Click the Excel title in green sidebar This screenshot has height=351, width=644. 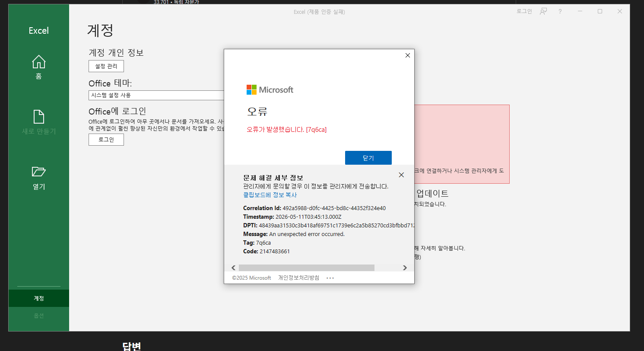(39, 31)
